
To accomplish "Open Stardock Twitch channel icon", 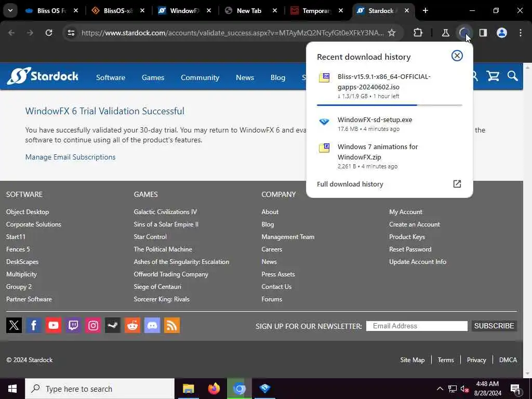I will pyautogui.click(x=73, y=325).
